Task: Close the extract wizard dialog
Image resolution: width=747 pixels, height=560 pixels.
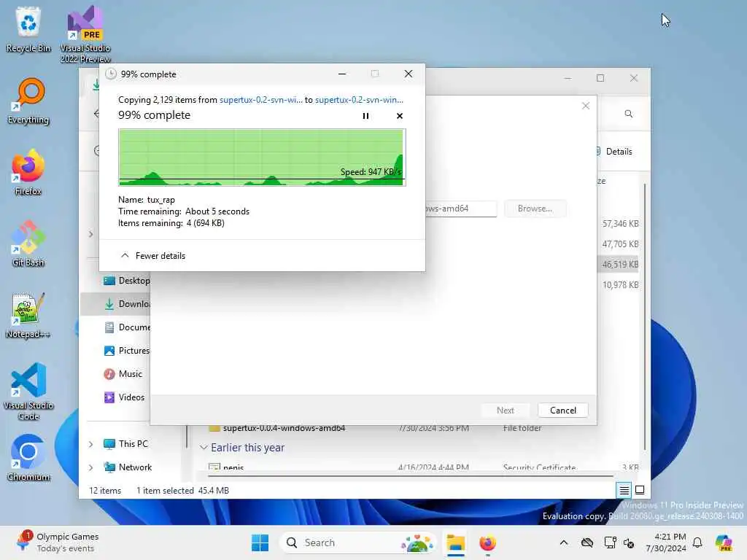Action: (x=586, y=106)
